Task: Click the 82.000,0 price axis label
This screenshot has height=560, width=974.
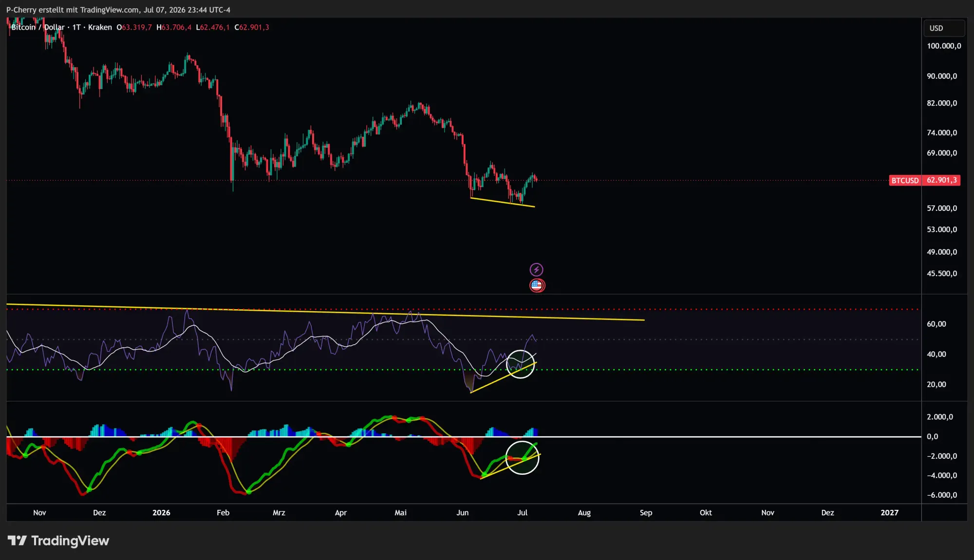Action: point(942,103)
